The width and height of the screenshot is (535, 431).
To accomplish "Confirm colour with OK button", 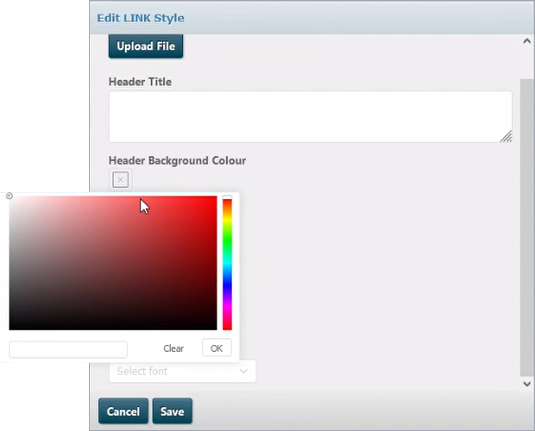I will tap(217, 348).
